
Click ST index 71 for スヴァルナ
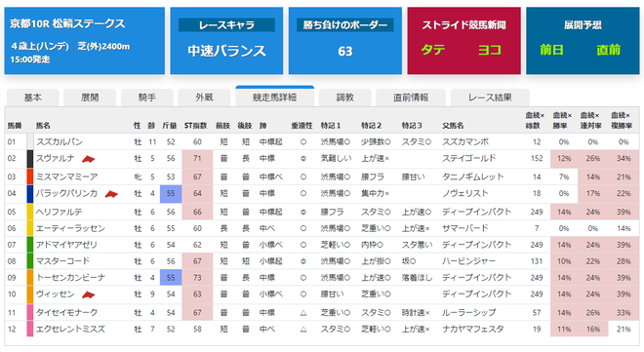tap(197, 158)
